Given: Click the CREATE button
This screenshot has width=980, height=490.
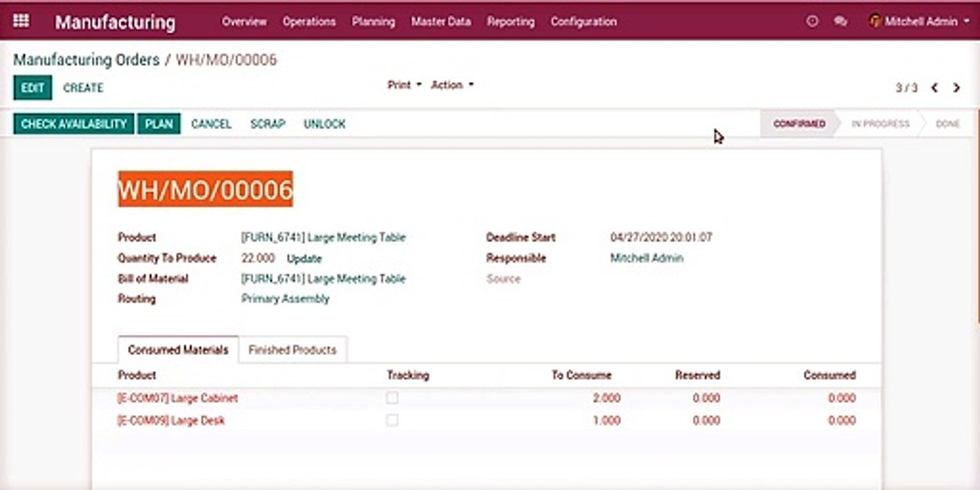Looking at the screenshot, I should [x=83, y=88].
